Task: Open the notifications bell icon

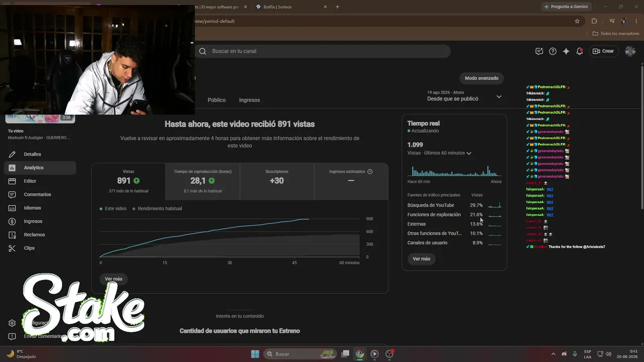Action: (x=580, y=51)
